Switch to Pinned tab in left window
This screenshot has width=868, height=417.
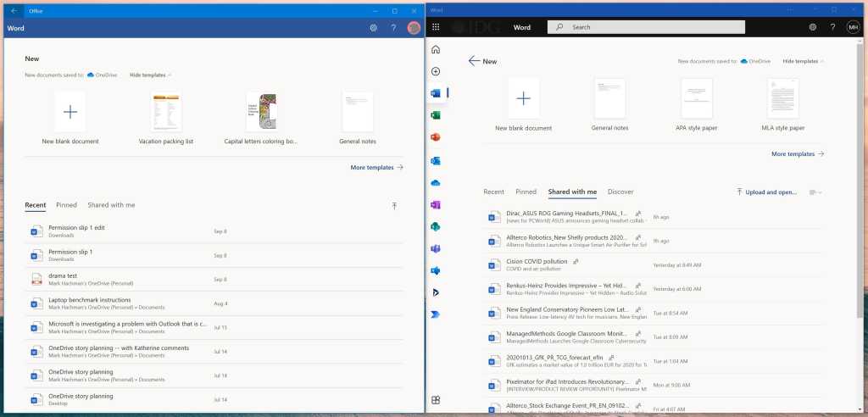(66, 205)
